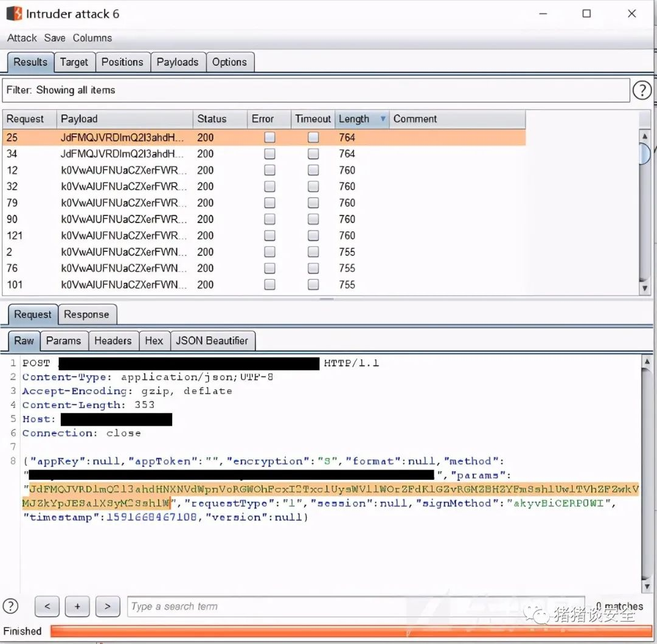Toggle Error checkbox for request 25
The height and width of the screenshot is (644, 657).
point(270,137)
